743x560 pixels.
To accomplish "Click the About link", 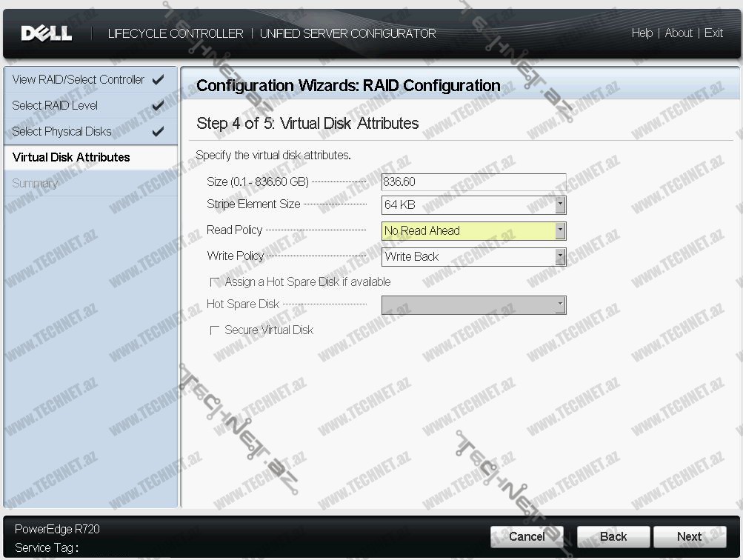I will [679, 33].
